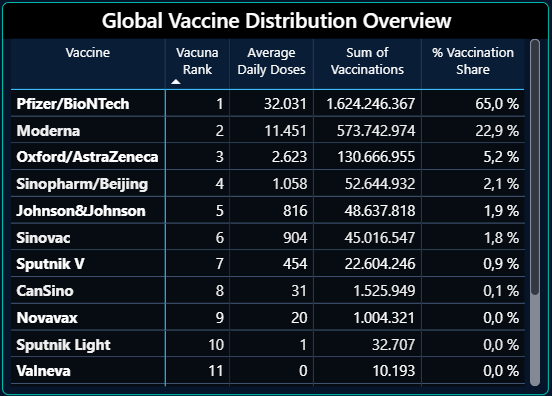Select the Johnson&Johnson row
The height and width of the screenshot is (396, 552).
268,210
